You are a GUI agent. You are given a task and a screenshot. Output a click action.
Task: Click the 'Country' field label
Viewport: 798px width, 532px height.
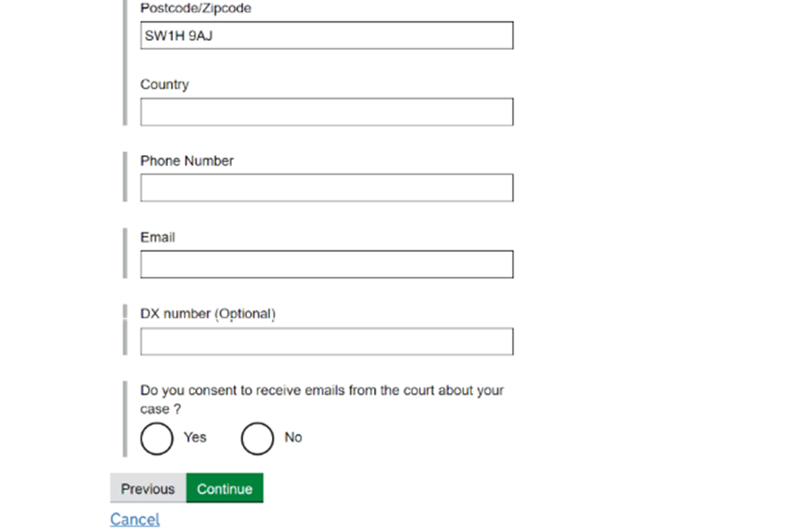tap(165, 85)
